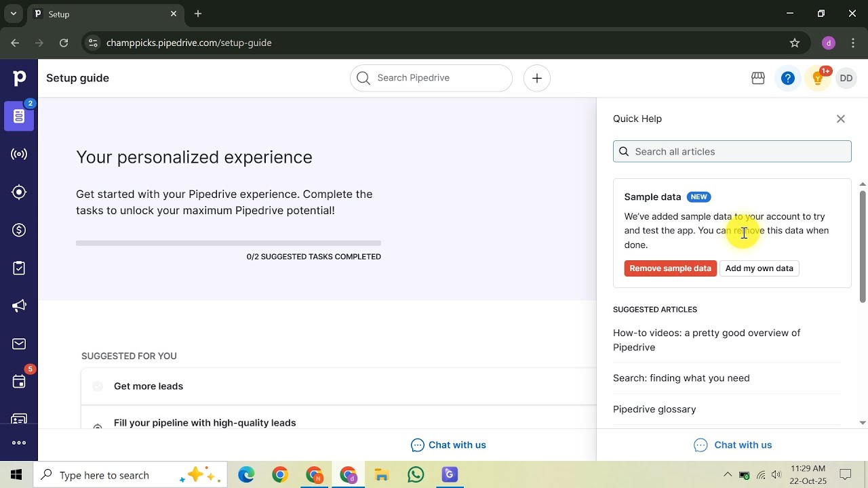Screen dimensions: 868x488
Task: Click Chat with us below setup guide
Action: pos(448,445)
